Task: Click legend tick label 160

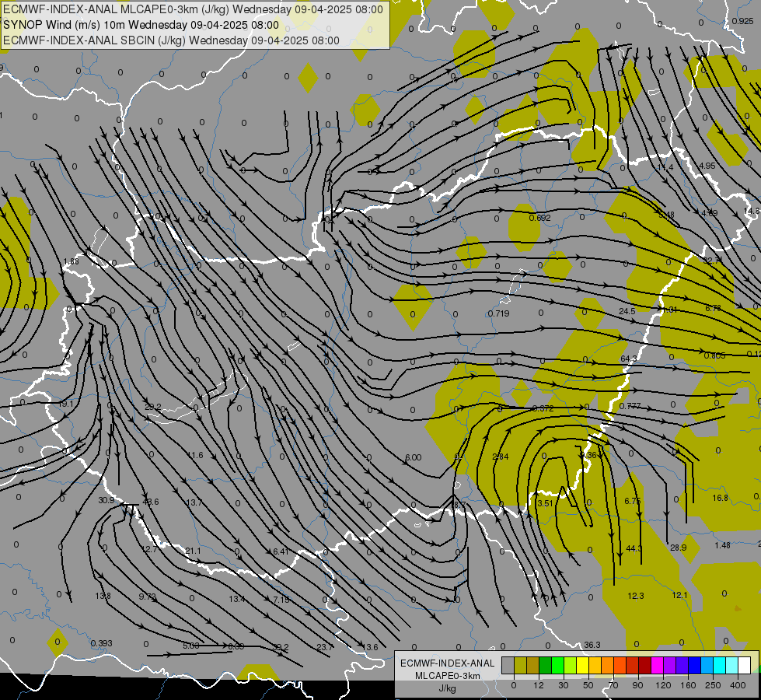Action: click(x=688, y=685)
